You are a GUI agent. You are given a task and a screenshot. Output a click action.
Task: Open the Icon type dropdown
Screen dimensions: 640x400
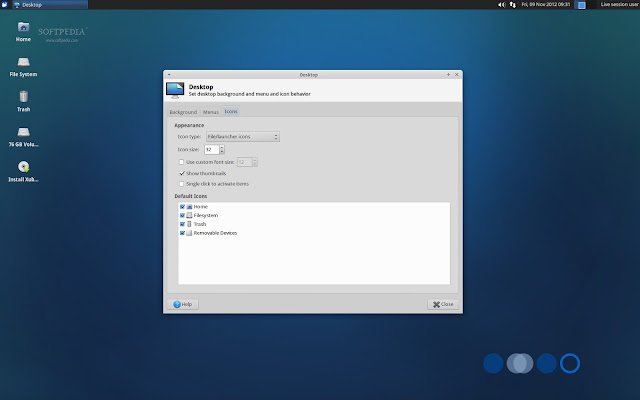(x=243, y=137)
